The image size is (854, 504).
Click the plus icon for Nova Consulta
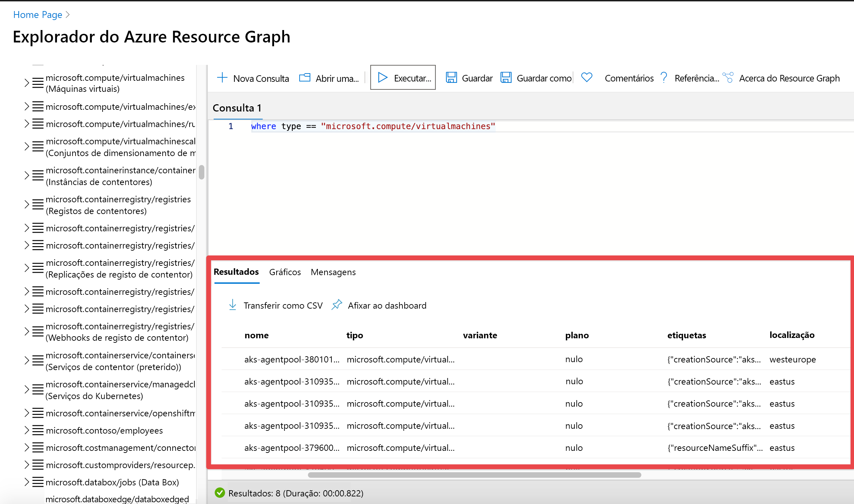[222, 78]
